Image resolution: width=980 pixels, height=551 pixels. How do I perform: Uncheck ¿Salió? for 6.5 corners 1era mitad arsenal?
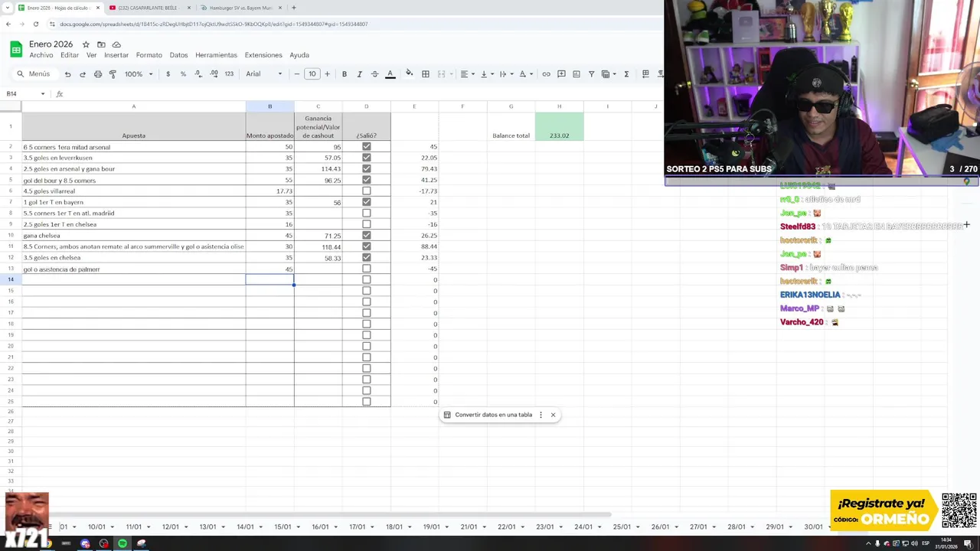pyautogui.click(x=366, y=146)
